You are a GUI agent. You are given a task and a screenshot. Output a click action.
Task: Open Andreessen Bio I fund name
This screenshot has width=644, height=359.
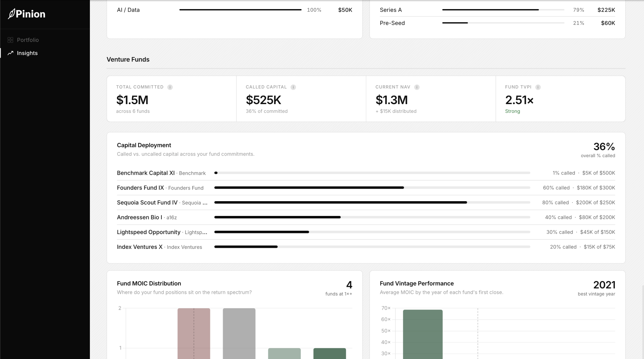(x=140, y=217)
